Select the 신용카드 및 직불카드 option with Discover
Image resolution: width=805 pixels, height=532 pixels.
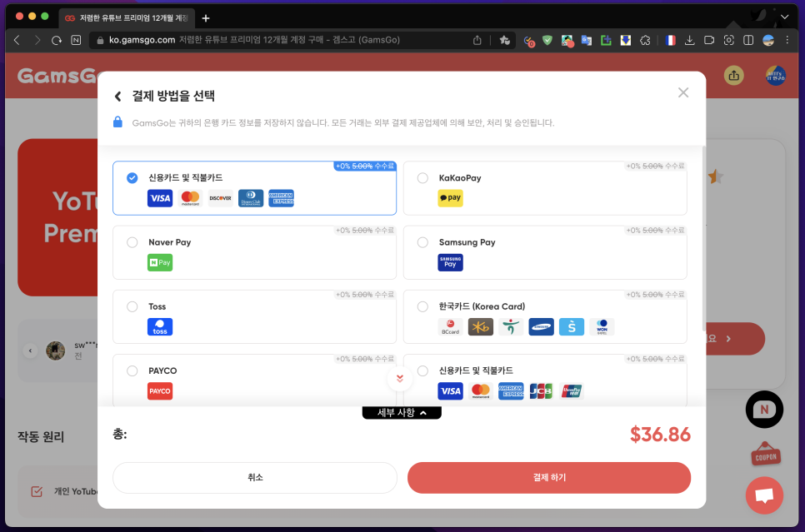coord(255,188)
